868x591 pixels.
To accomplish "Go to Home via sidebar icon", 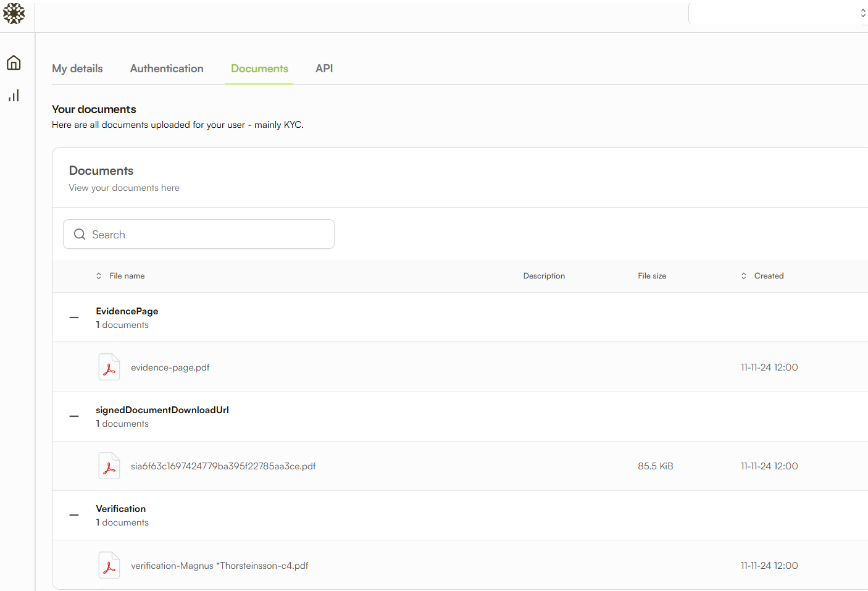I will coord(14,62).
